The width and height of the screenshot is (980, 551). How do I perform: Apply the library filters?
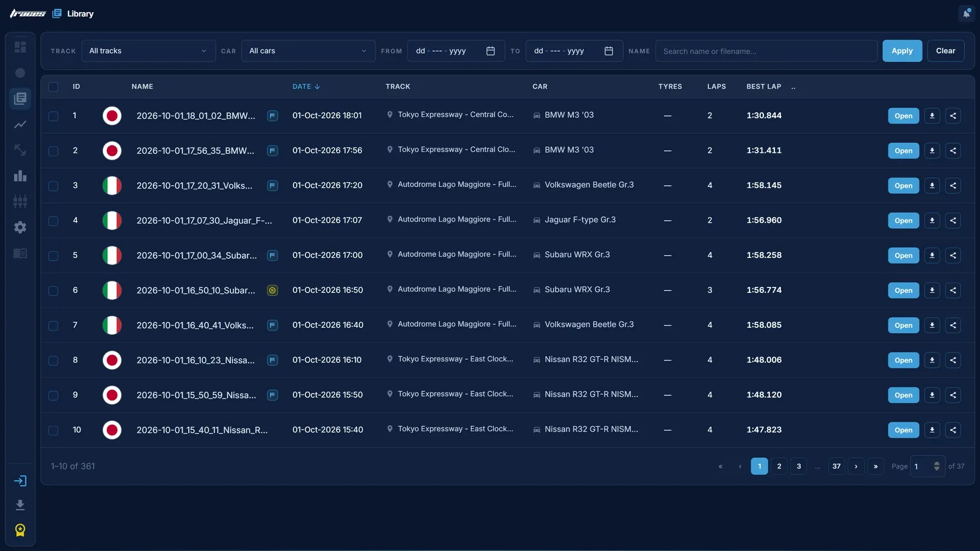pos(902,51)
